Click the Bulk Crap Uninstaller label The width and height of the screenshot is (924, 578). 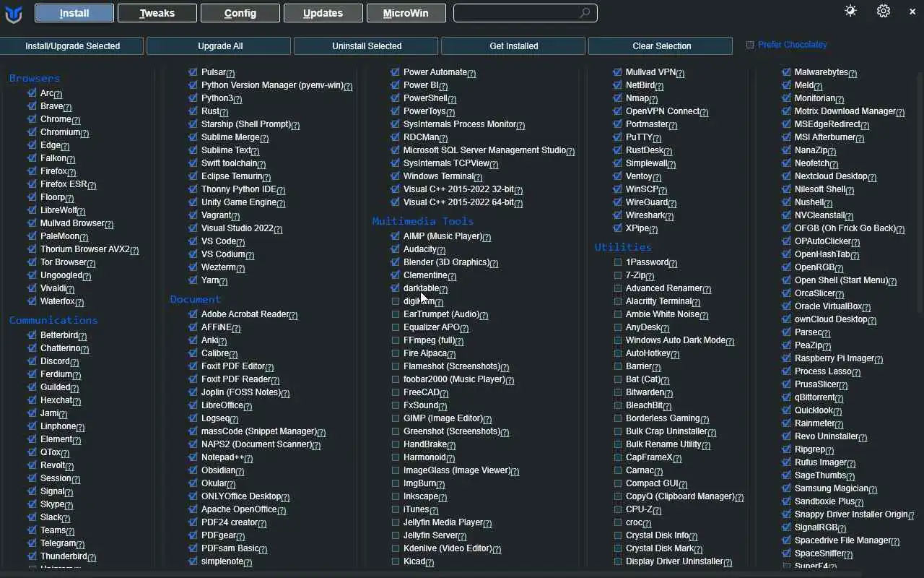pyautogui.click(x=666, y=431)
